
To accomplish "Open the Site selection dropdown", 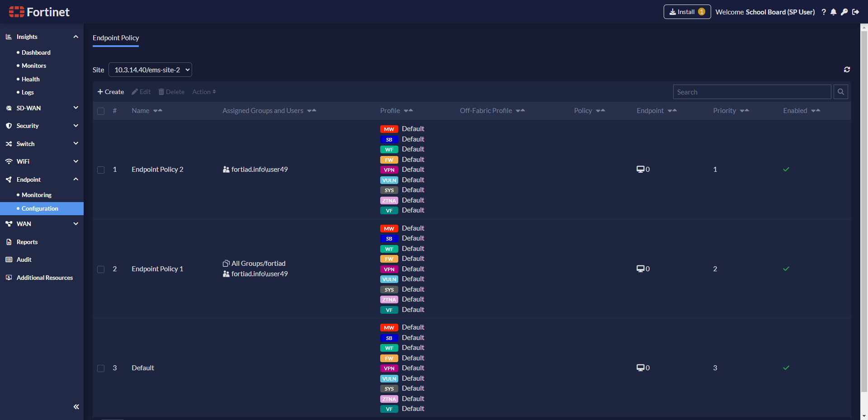I will pyautogui.click(x=150, y=70).
